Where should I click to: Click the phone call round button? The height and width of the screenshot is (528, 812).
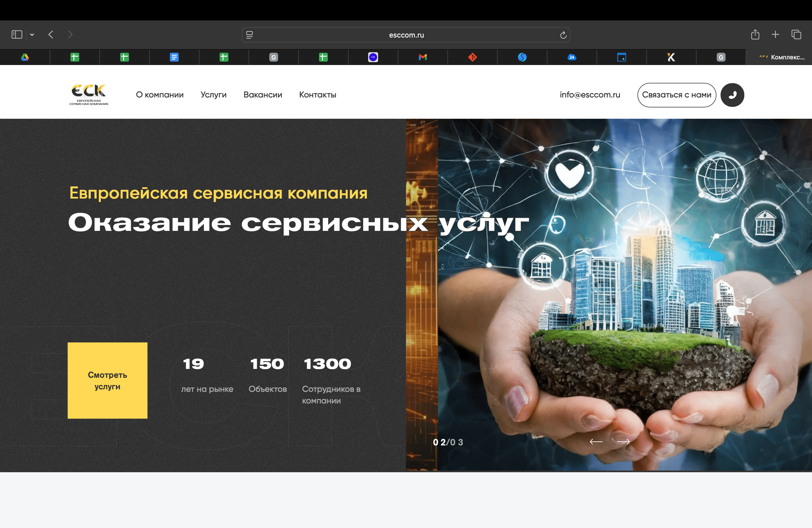coord(732,95)
